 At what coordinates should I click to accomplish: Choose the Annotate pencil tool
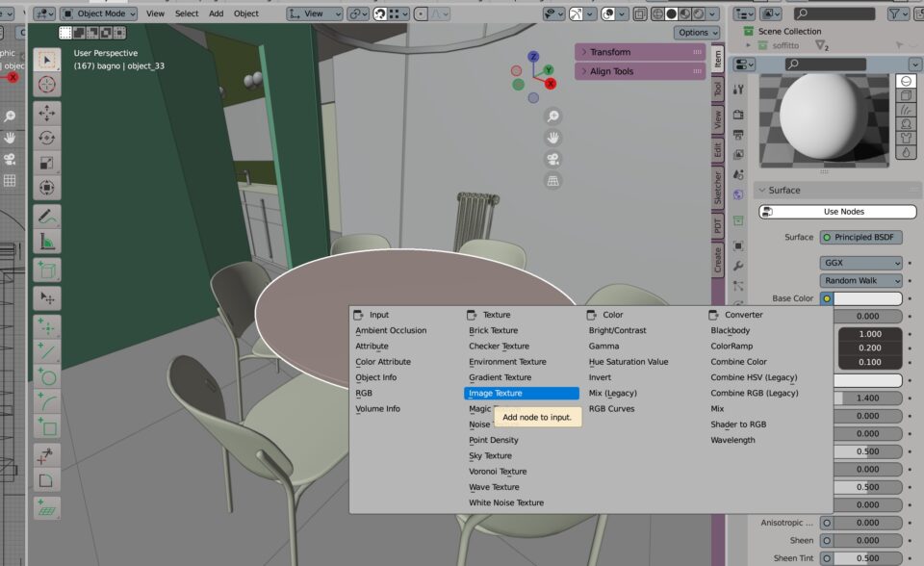click(x=46, y=217)
